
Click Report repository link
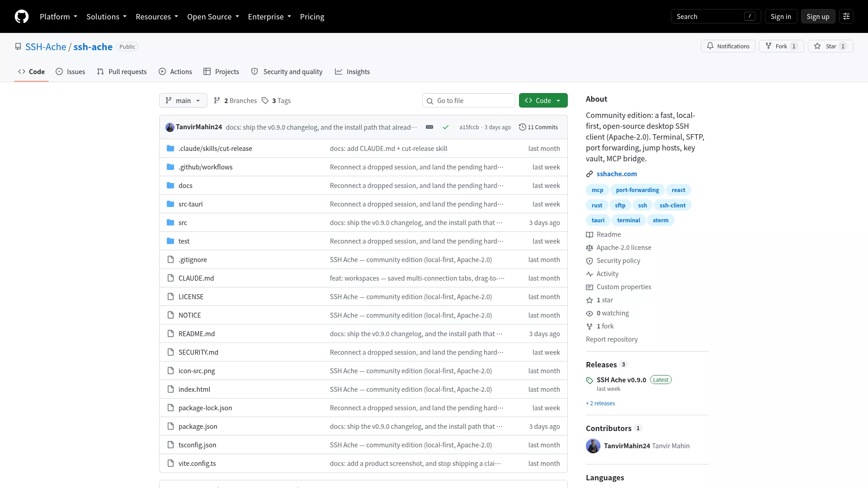(612, 339)
